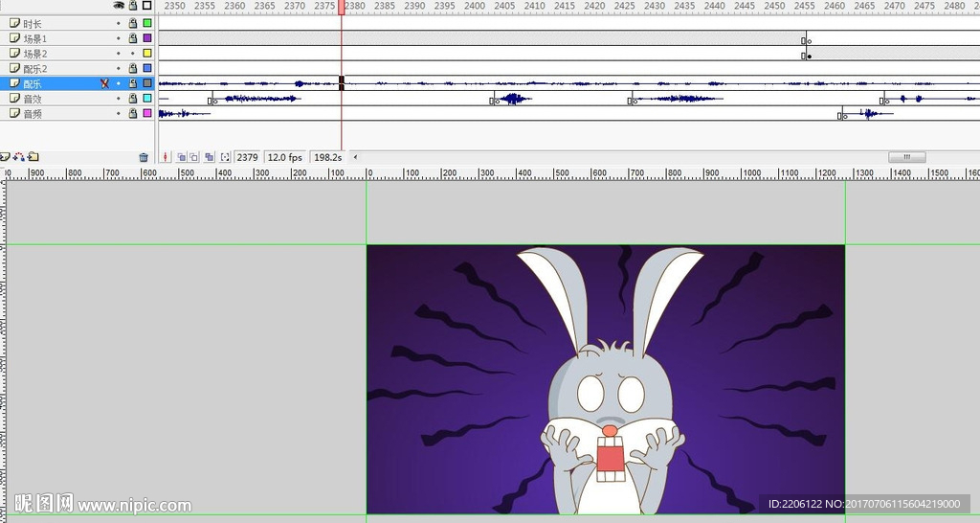Hide the 音效 layer visibility dot
This screenshot has width=980, height=523.
[119, 99]
